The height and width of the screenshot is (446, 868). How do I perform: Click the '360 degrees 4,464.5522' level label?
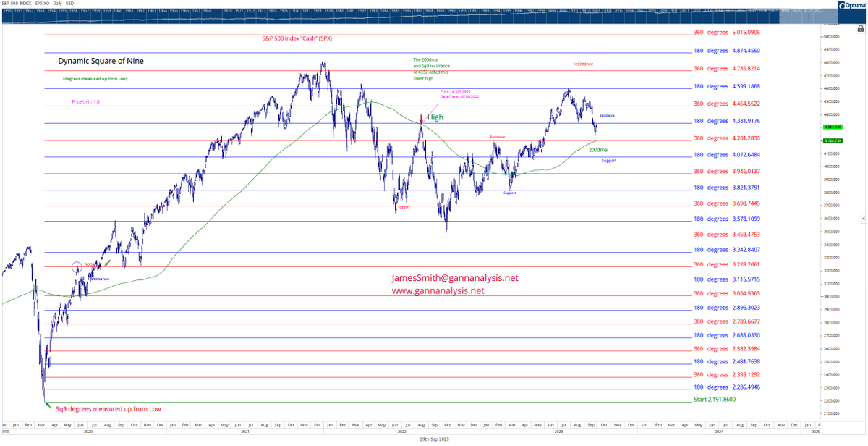pos(727,104)
